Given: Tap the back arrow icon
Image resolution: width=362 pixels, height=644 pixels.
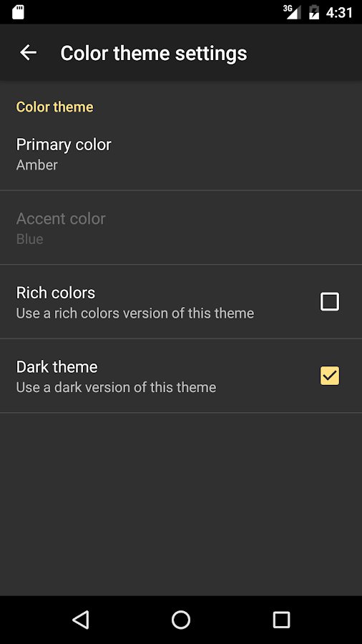Looking at the screenshot, I should click(29, 52).
